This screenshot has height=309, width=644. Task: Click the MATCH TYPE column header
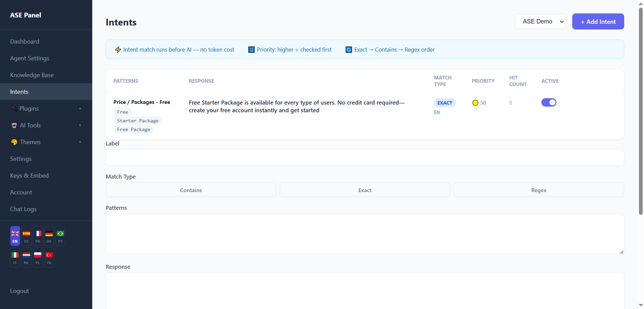pos(443,81)
